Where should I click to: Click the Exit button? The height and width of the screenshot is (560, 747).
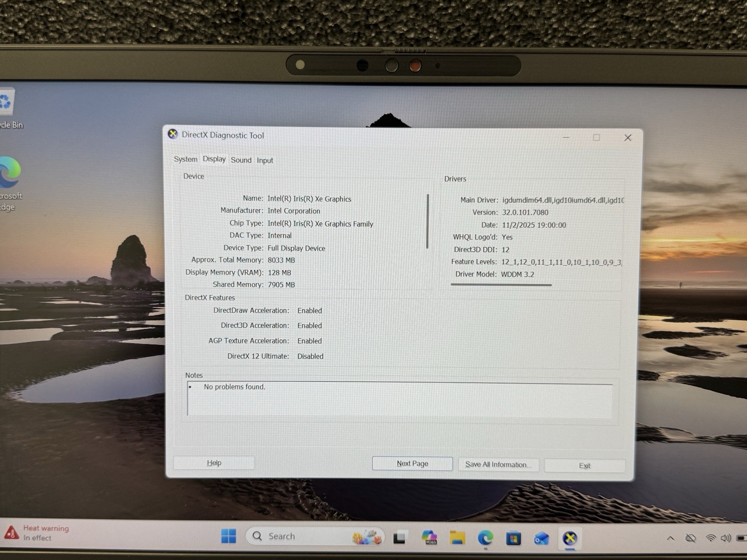[585, 466]
